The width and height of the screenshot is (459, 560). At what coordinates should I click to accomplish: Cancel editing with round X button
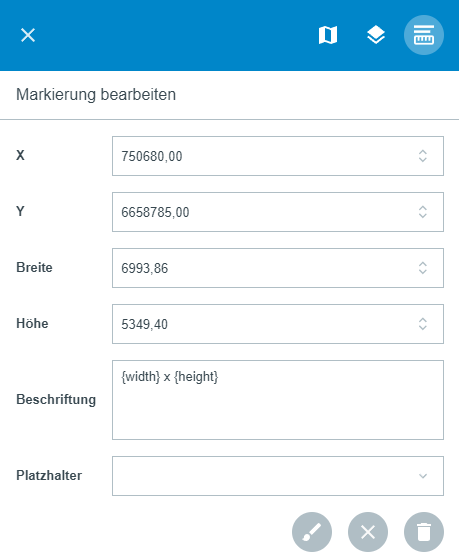coord(368,532)
